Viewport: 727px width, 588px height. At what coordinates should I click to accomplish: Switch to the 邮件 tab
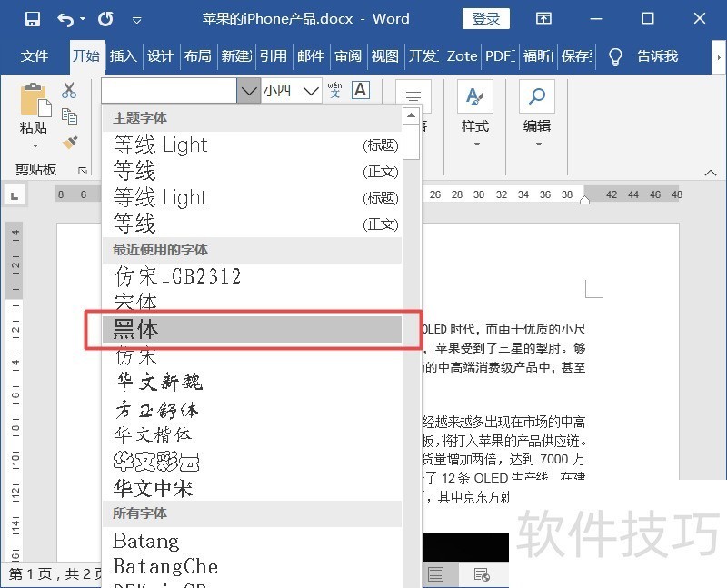(311, 56)
